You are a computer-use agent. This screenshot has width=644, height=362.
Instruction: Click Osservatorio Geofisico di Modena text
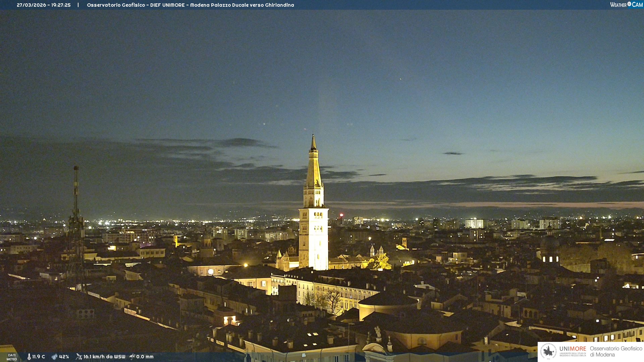click(x=616, y=352)
